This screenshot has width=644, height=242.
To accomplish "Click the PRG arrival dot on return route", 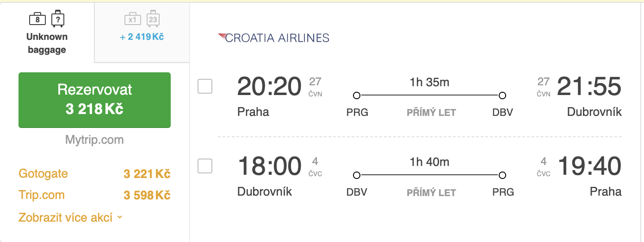I will [x=502, y=175].
